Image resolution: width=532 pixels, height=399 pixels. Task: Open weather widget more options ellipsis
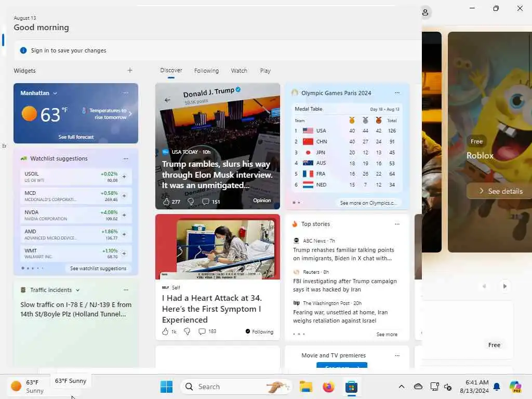click(126, 93)
